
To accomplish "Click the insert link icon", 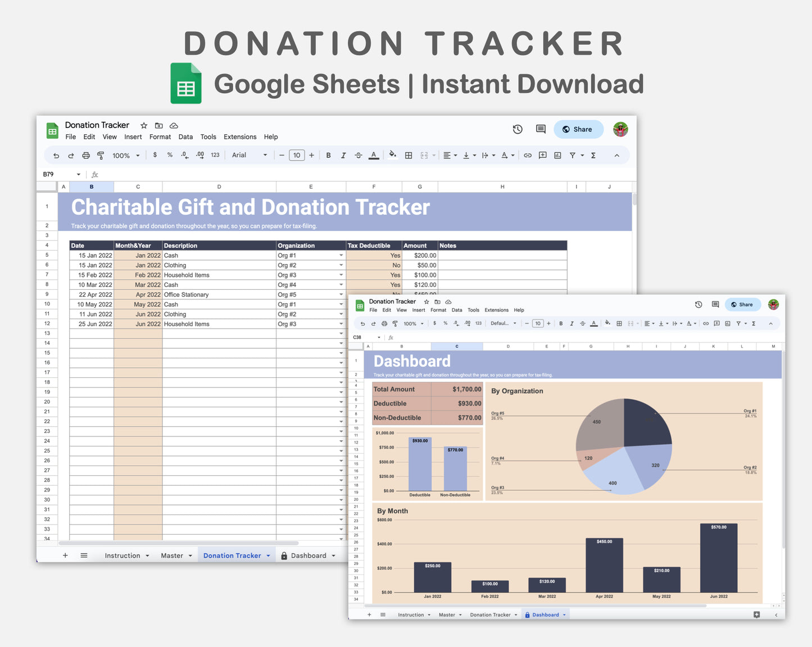I will pos(527,155).
